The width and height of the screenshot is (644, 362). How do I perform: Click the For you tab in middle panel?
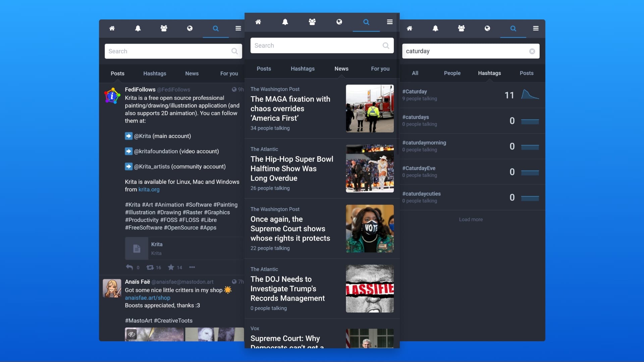click(x=380, y=68)
